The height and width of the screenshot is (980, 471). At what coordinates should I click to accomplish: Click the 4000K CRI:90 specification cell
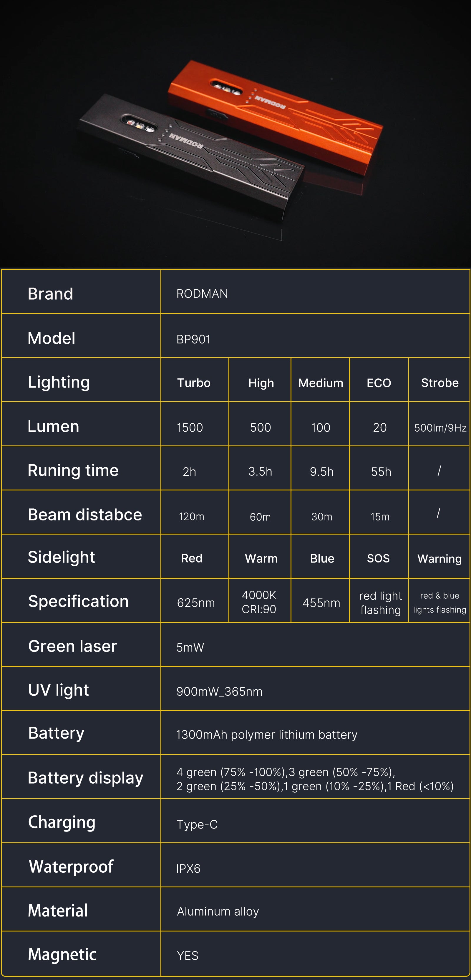pyautogui.click(x=259, y=602)
